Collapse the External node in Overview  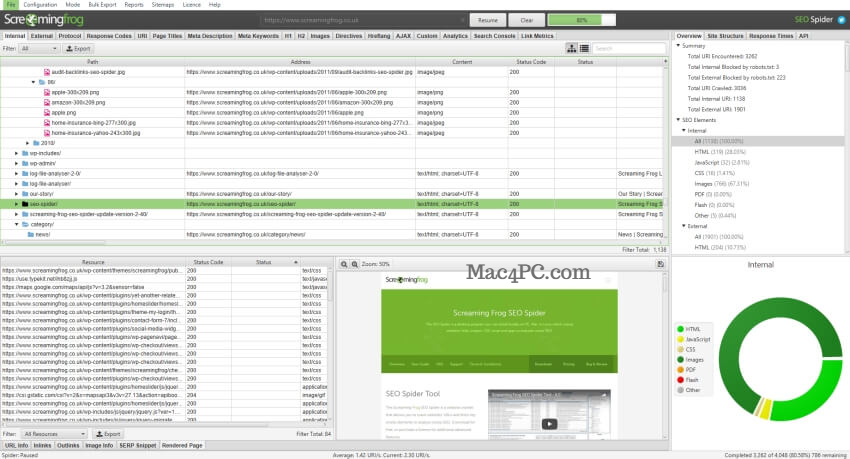(684, 226)
